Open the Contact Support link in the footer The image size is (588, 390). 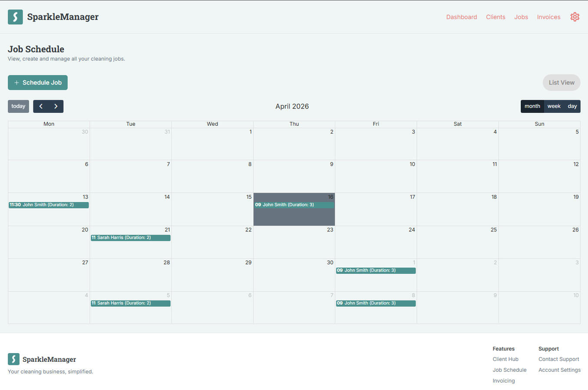click(559, 359)
